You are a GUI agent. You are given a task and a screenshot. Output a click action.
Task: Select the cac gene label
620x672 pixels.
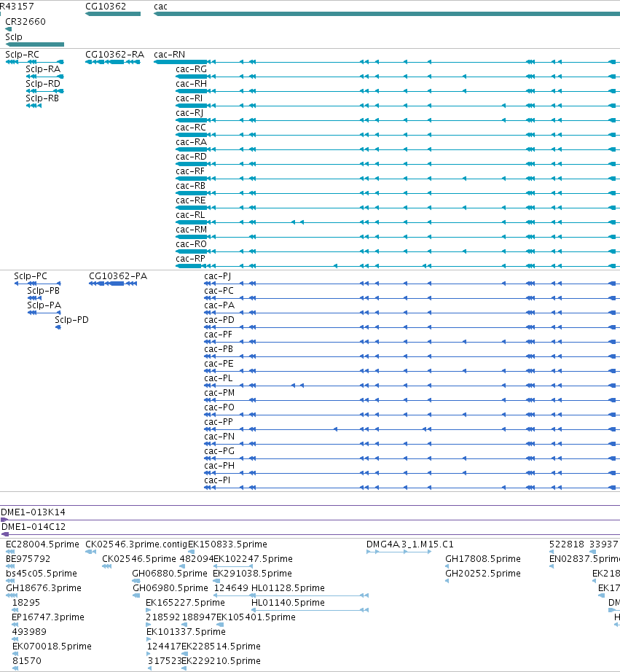(x=161, y=7)
